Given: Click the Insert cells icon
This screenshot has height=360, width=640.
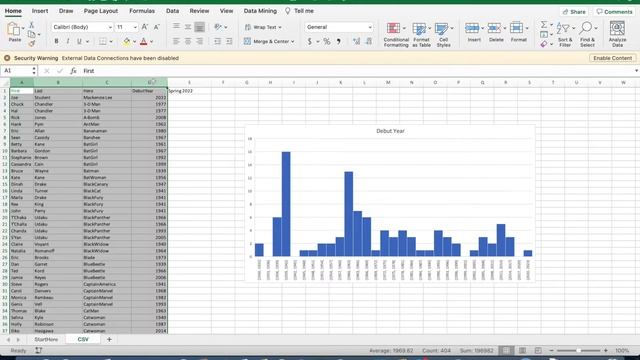Looking at the screenshot, I should click(x=472, y=28).
